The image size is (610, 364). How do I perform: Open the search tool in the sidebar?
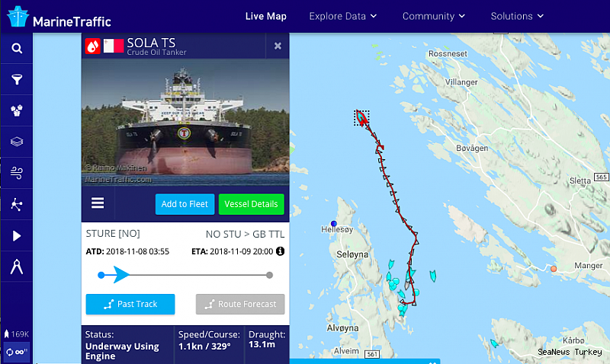tap(16, 48)
